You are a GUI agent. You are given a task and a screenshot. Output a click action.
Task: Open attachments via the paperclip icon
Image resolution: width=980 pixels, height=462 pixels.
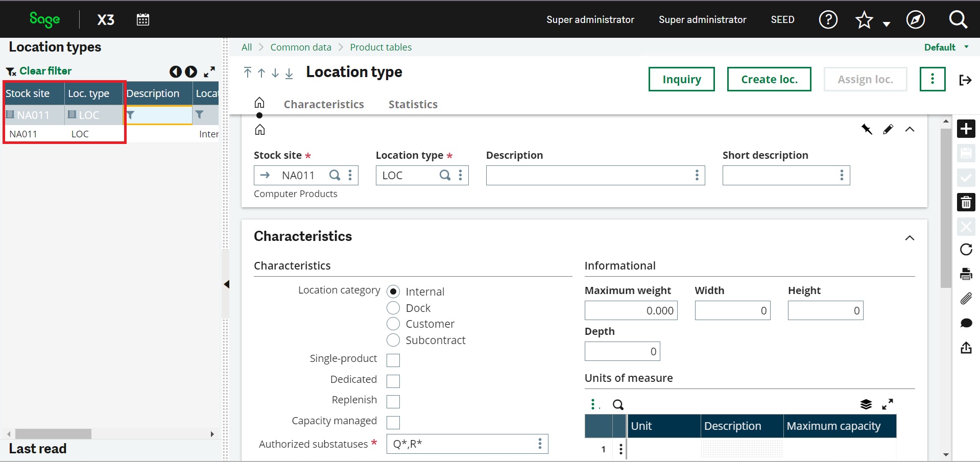click(966, 299)
